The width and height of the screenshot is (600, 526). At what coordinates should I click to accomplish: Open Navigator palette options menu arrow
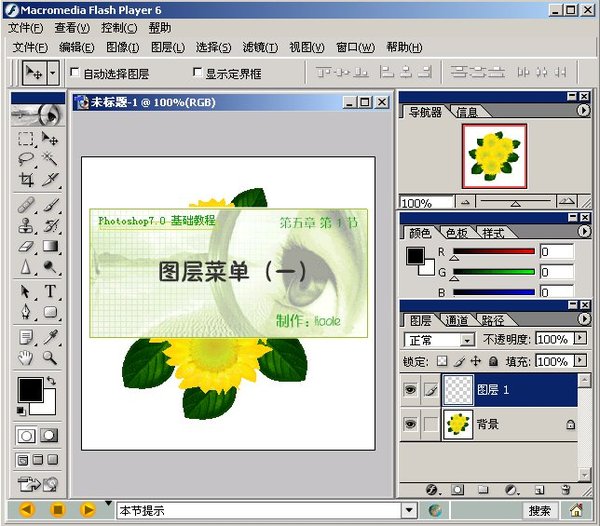(583, 111)
